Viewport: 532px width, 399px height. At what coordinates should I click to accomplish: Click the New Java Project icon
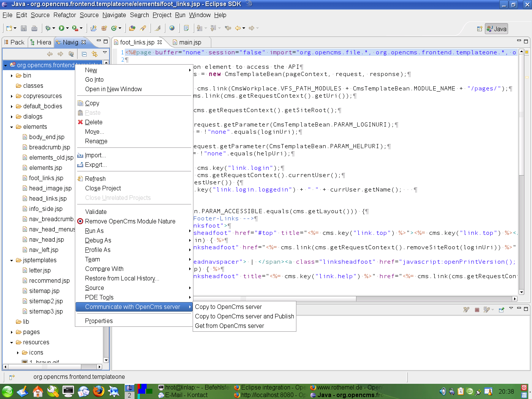coord(93,28)
